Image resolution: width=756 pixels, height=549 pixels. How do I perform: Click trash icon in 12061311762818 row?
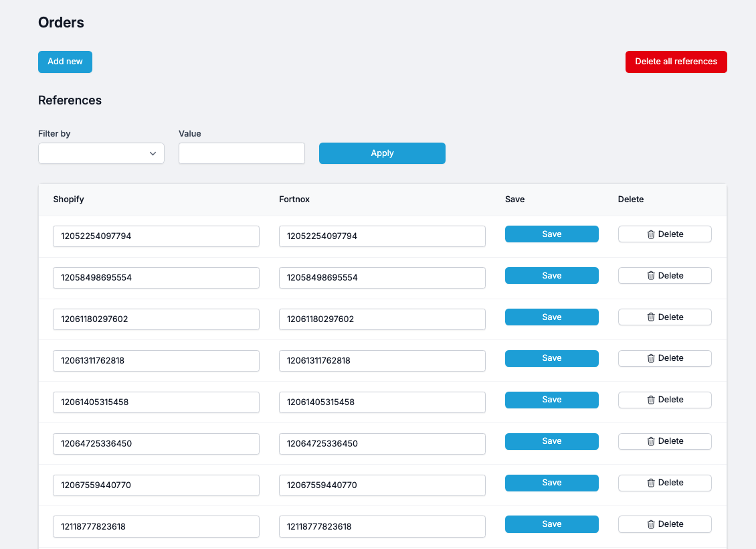pos(650,358)
